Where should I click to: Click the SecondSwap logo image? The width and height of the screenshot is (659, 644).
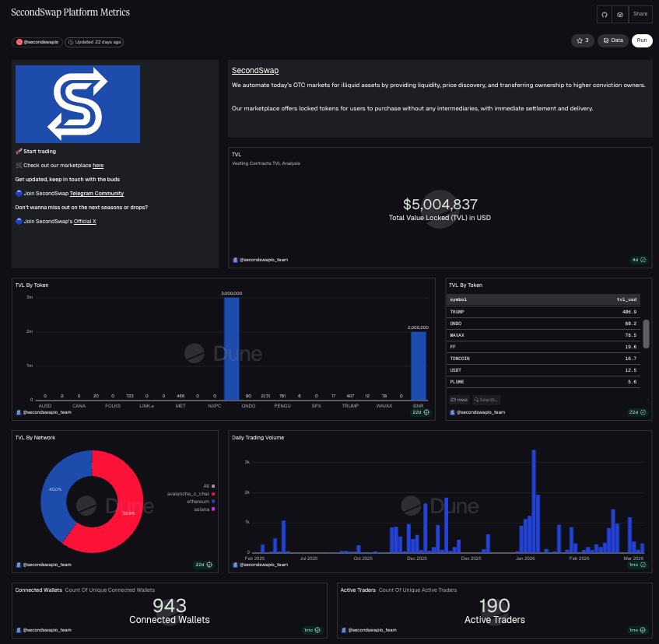tap(77, 103)
